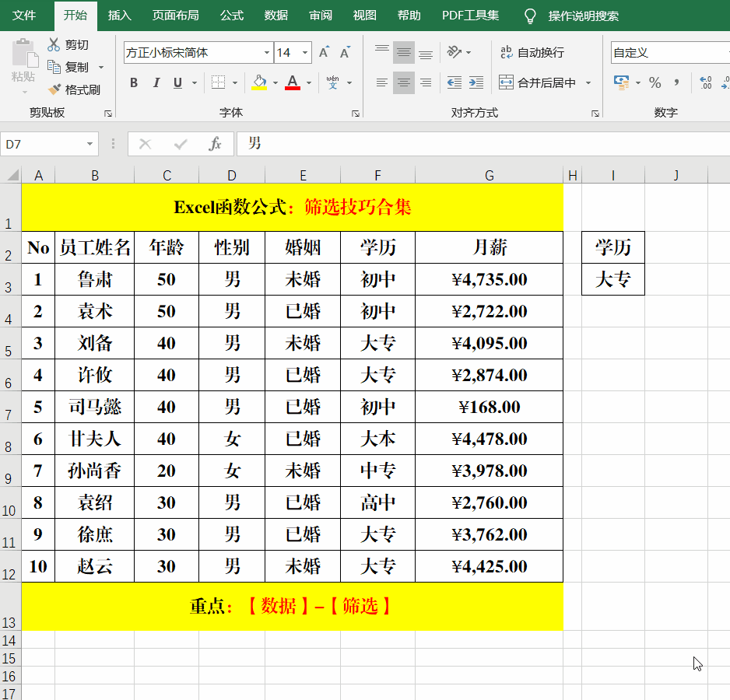This screenshot has height=700, width=730.
Task: Click salary cell ¥4,478.00
Action: coord(489,439)
